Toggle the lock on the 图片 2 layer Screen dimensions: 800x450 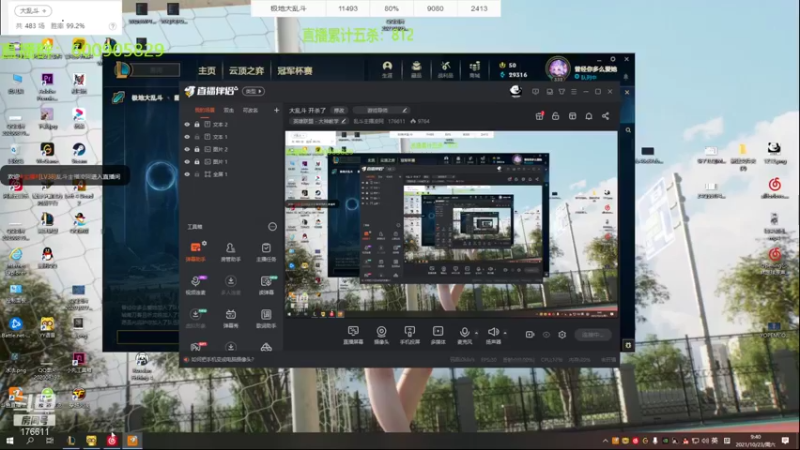click(x=197, y=149)
